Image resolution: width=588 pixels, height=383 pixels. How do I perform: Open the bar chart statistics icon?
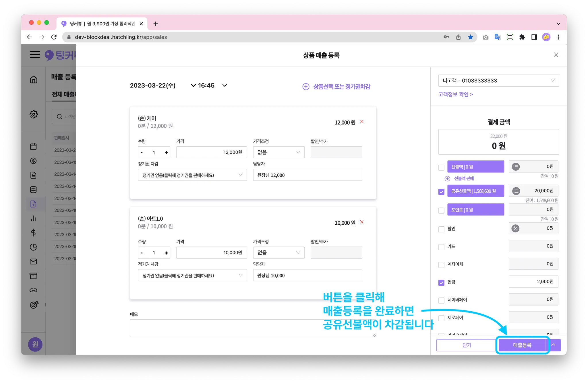(x=33, y=218)
